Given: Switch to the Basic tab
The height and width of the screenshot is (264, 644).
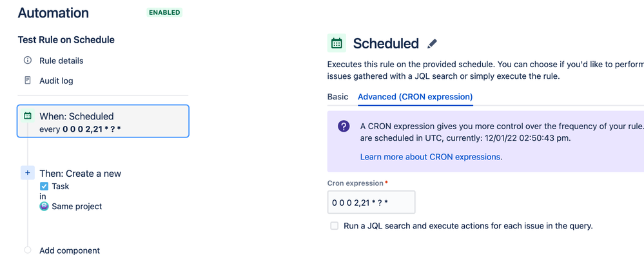Looking at the screenshot, I should [338, 97].
